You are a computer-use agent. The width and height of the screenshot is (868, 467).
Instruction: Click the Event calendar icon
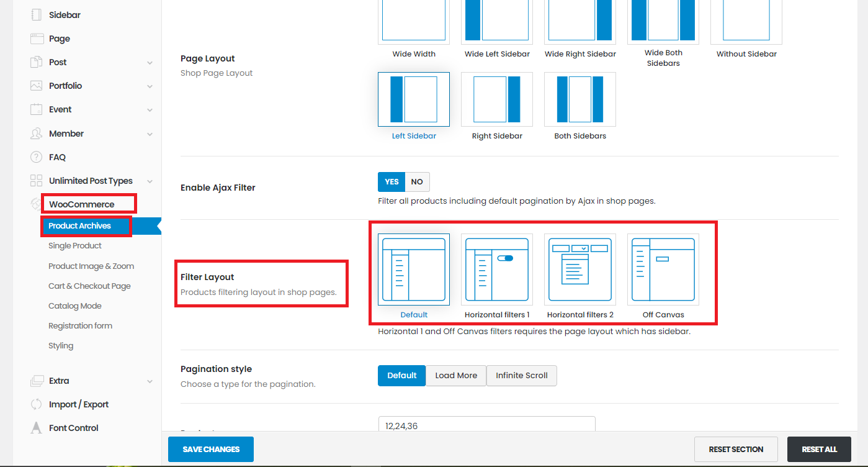36,109
